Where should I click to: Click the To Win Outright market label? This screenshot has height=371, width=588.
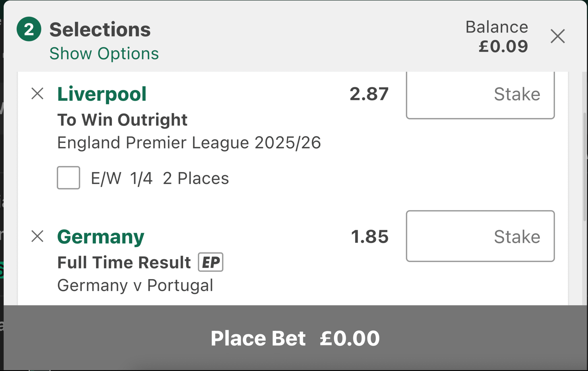click(122, 120)
